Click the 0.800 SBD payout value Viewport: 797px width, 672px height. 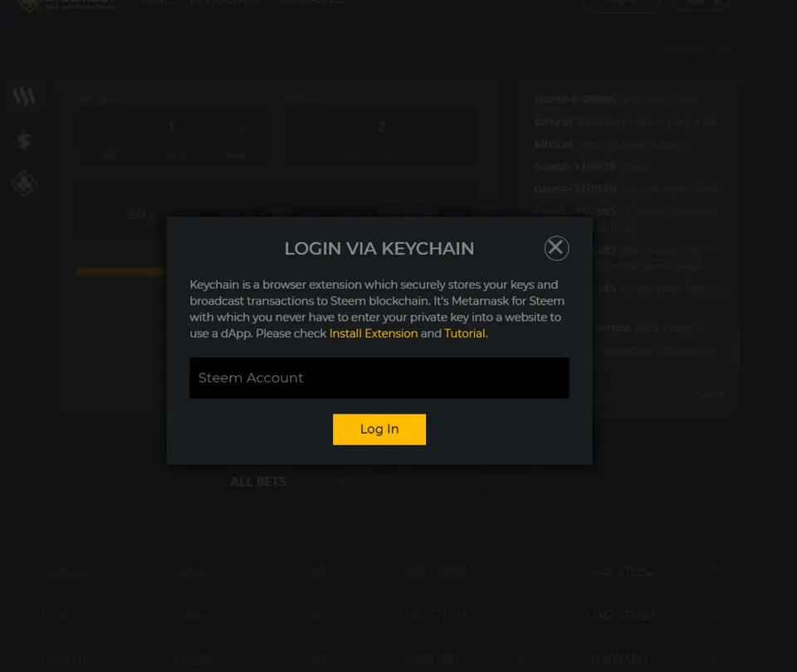click(x=619, y=660)
